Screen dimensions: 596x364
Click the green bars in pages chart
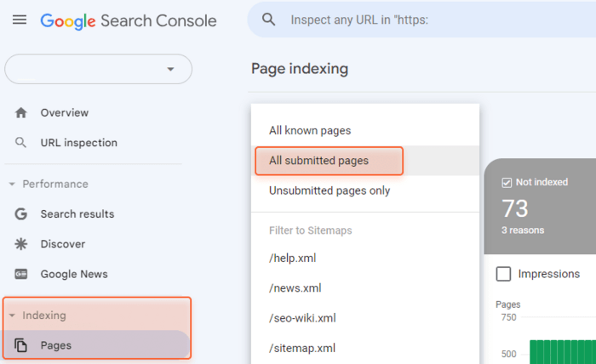coord(563,352)
